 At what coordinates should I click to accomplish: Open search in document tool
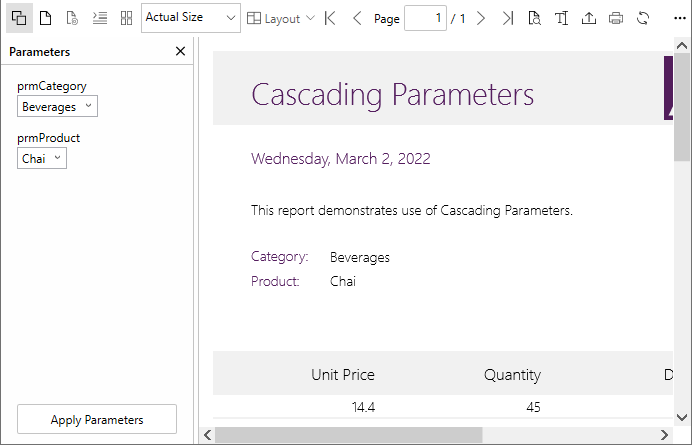[535, 18]
